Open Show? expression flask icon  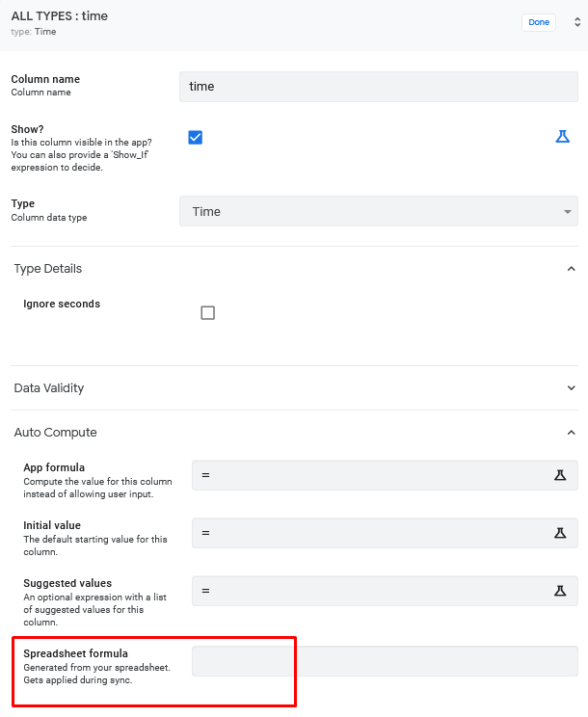pyautogui.click(x=562, y=136)
